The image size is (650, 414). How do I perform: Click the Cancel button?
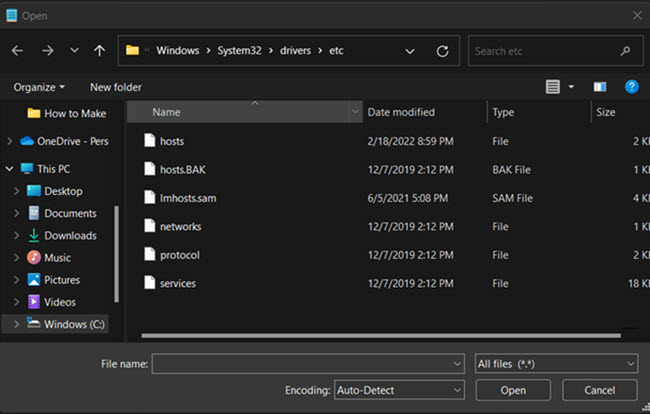click(599, 389)
